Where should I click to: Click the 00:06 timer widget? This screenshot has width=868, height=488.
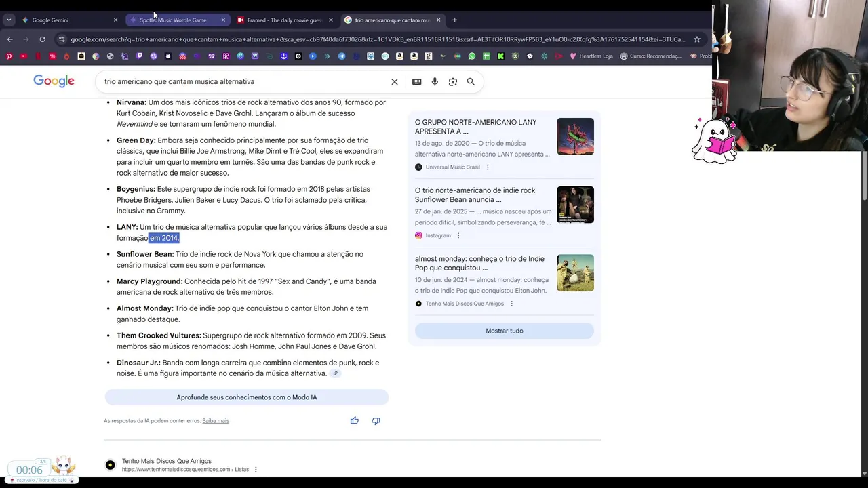pos(29,470)
